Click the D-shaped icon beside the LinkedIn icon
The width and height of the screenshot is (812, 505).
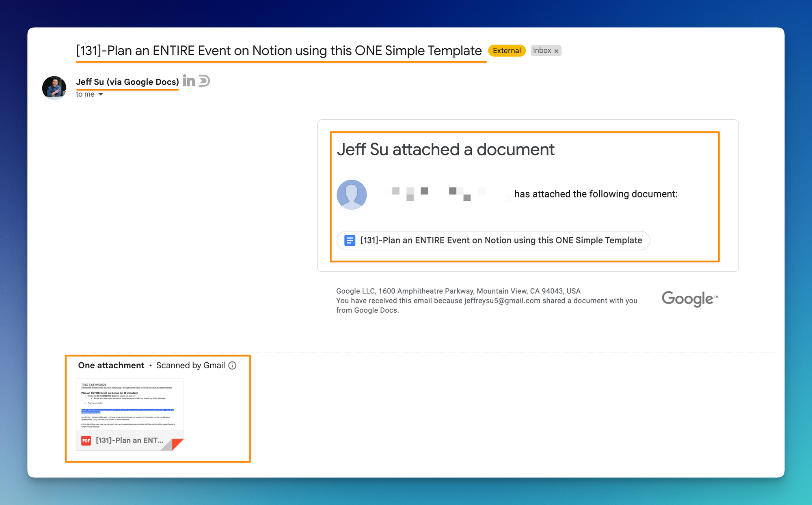coord(204,81)
